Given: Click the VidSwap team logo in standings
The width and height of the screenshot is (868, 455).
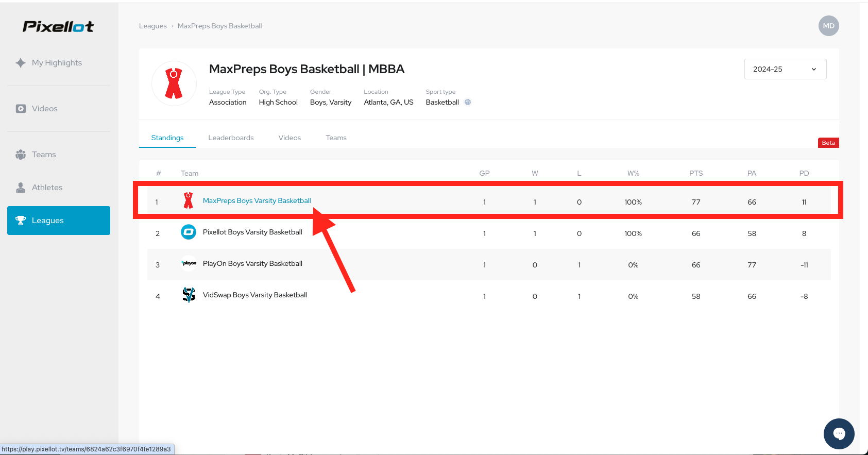Looking at the screenshot, I should pyautogui.click(x=189, y=295).
